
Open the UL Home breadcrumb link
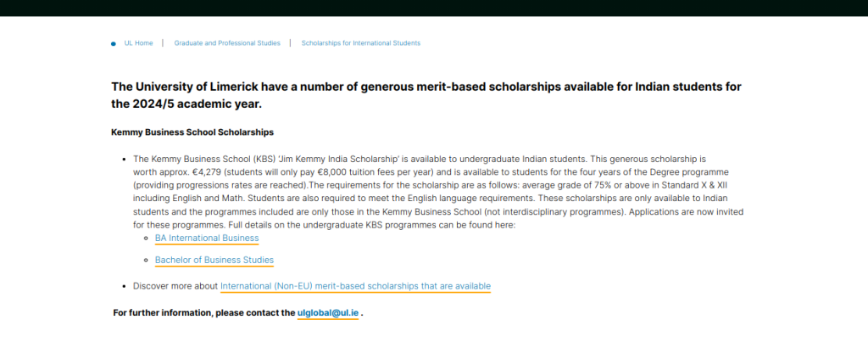pos(138,43)
